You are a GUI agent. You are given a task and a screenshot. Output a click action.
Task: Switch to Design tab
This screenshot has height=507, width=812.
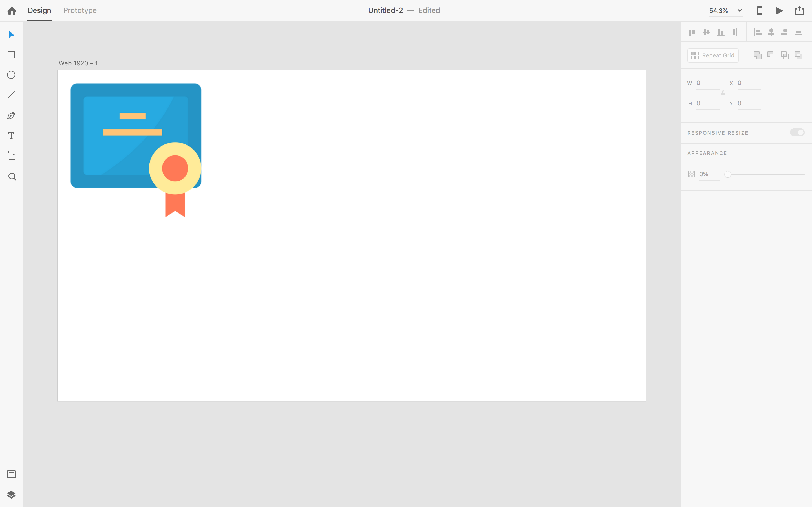coord(39,10)
